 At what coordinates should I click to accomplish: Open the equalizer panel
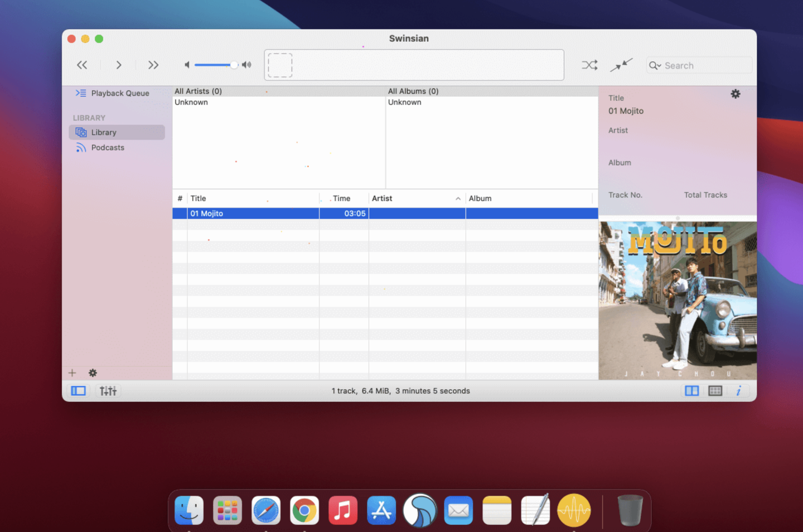(x=108, y=390)
